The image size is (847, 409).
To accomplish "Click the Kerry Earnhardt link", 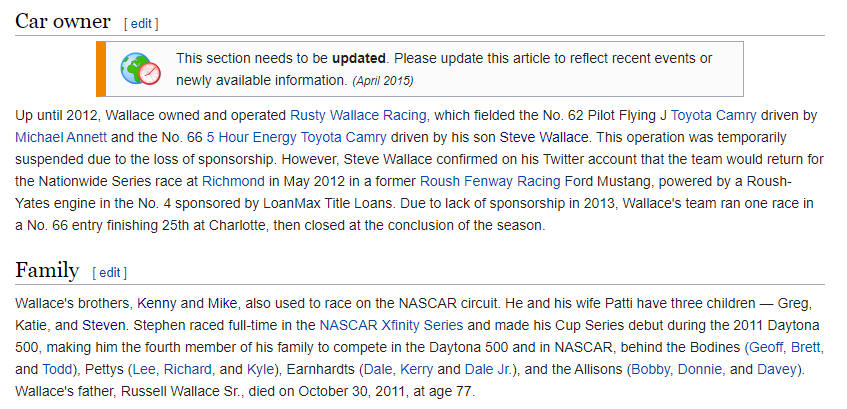I will pos(416,370).
